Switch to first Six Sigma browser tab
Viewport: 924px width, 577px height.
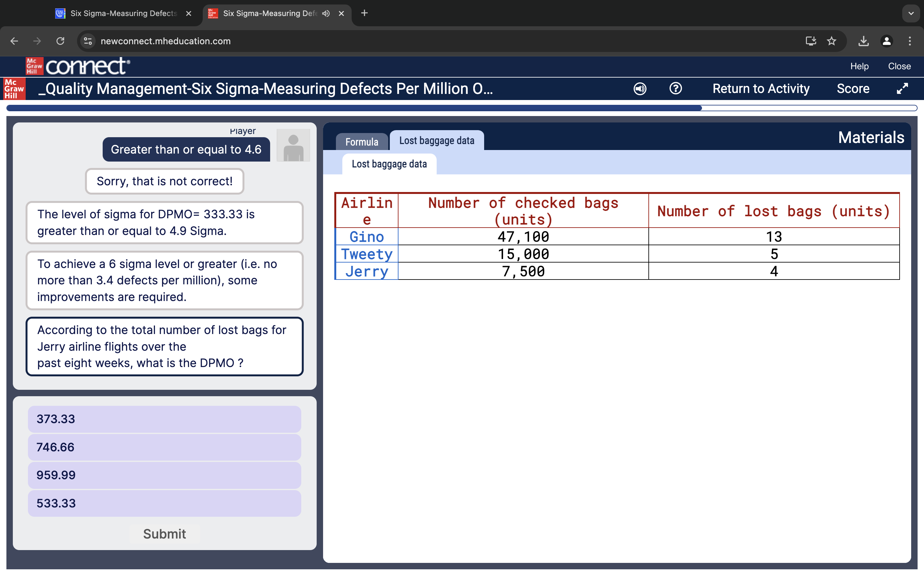click(123, 13)
